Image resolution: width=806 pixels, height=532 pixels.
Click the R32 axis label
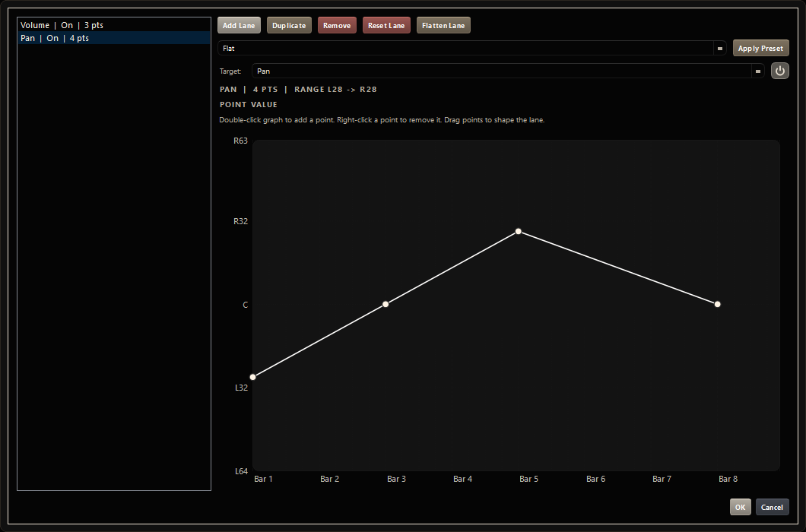(240, 221)
